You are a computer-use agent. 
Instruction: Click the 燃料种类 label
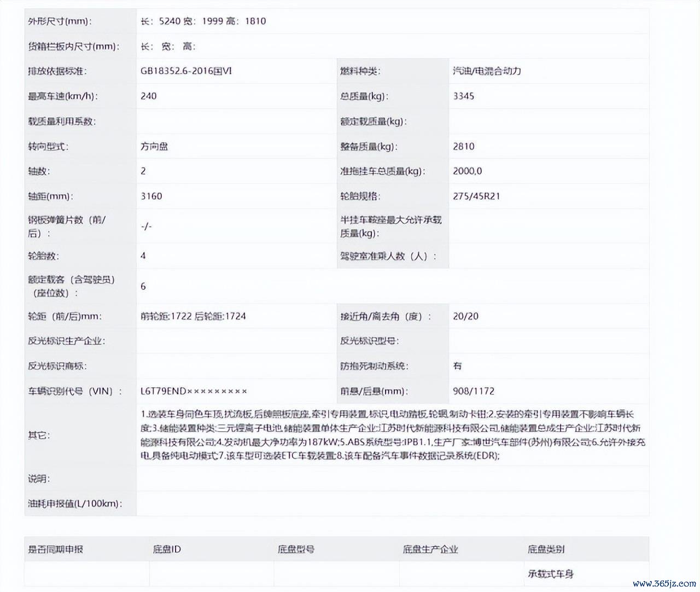pyautogui.click(x=360, y=71)
